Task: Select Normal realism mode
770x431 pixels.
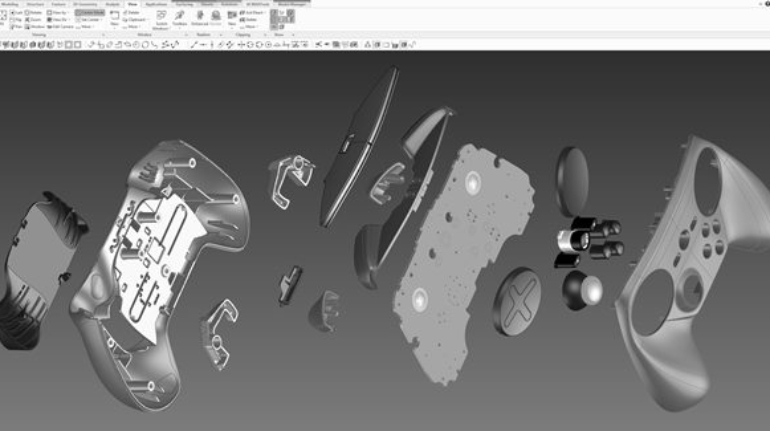Action: (x=216, y=18)
